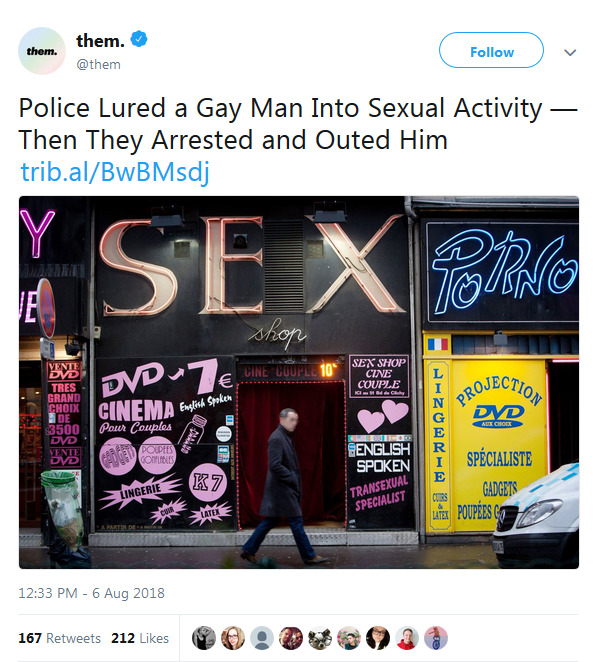Click the blue verified badge icon
The image size is (601, 662).
click(139, 39)
